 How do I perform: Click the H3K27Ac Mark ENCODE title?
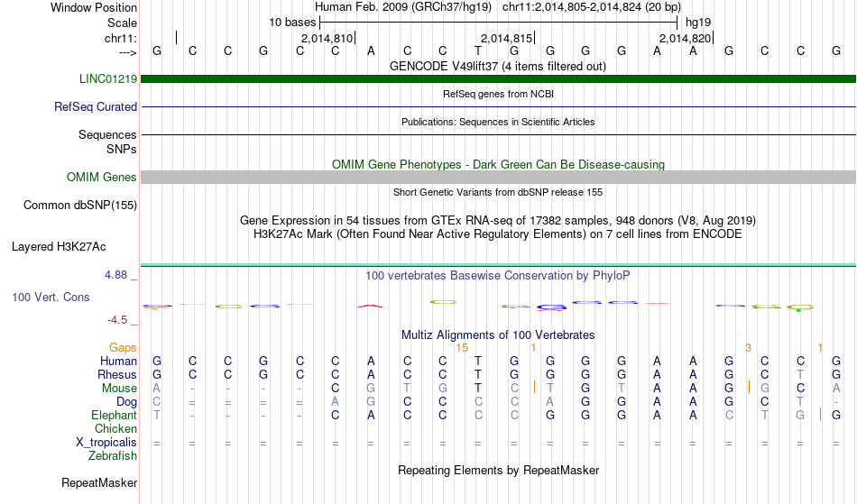[x=498, y=234]
